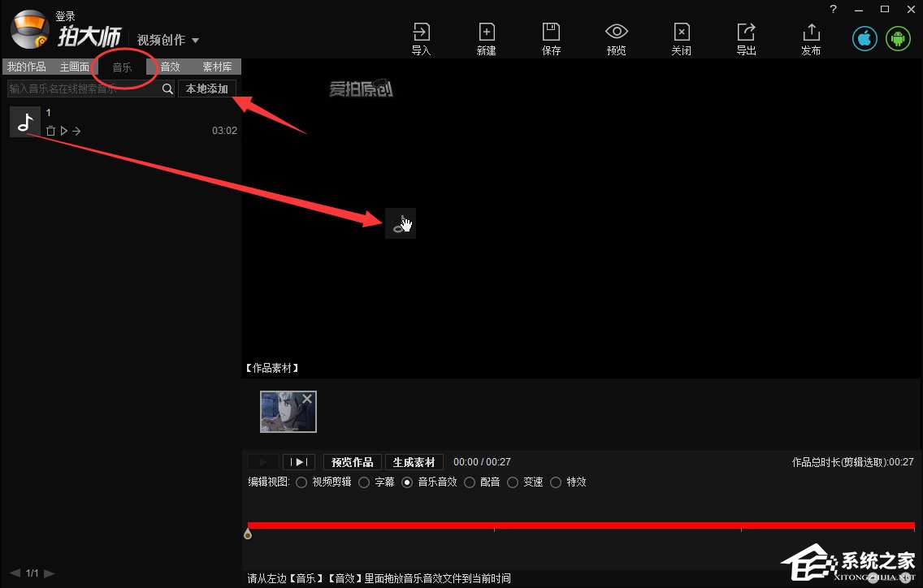Publish the work with 发布 icon
The image size is (923, 588).
tap(811, 39)
